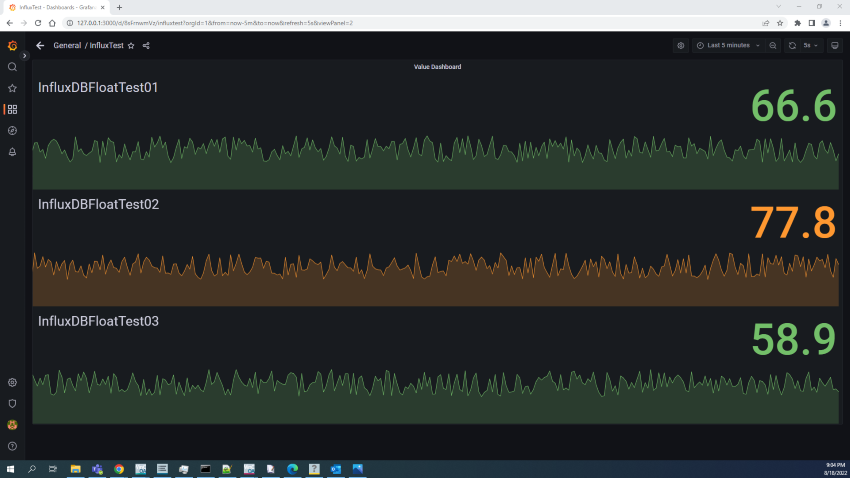Open Outlook from taskbar
The height and width of the screenshot is (478, 850).
tap(336, 469)
